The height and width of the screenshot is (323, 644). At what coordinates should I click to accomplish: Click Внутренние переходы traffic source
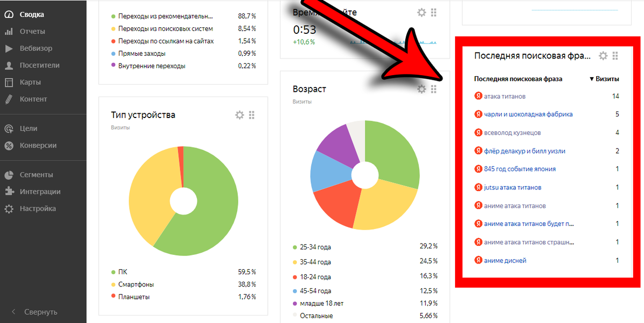pyautogui.click(x=152, y=66)
